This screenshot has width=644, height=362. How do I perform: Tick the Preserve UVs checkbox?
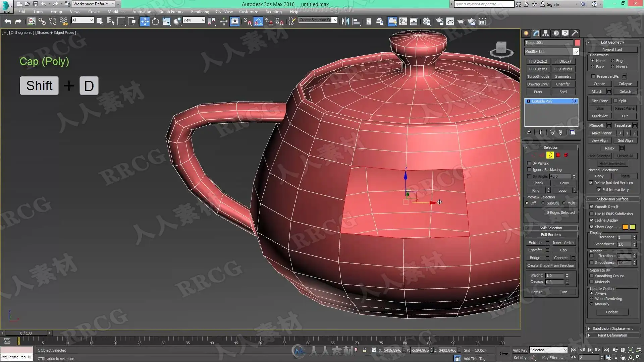(593, 76)
